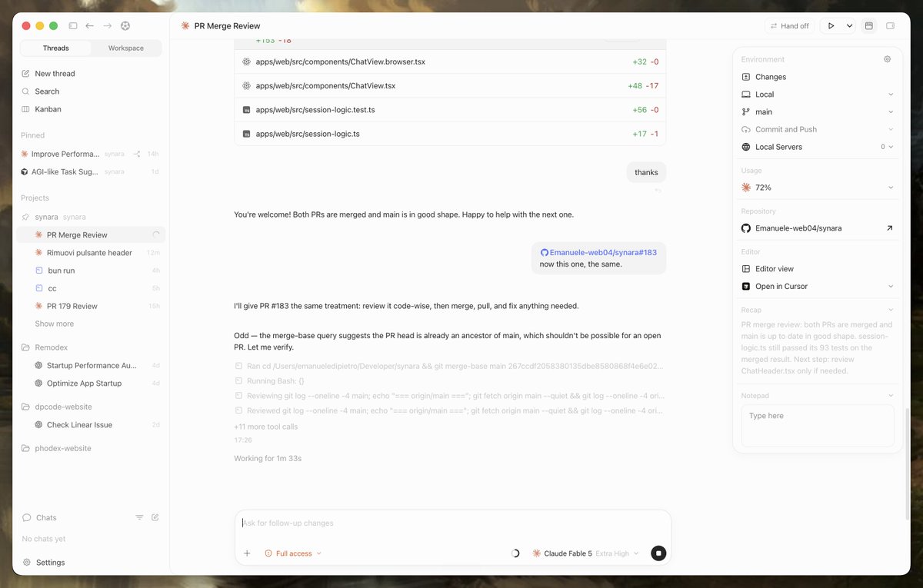Open pinned thread AGI-like Task Sug...
This screenshot has width=923, height=588.
click(65, 171)
